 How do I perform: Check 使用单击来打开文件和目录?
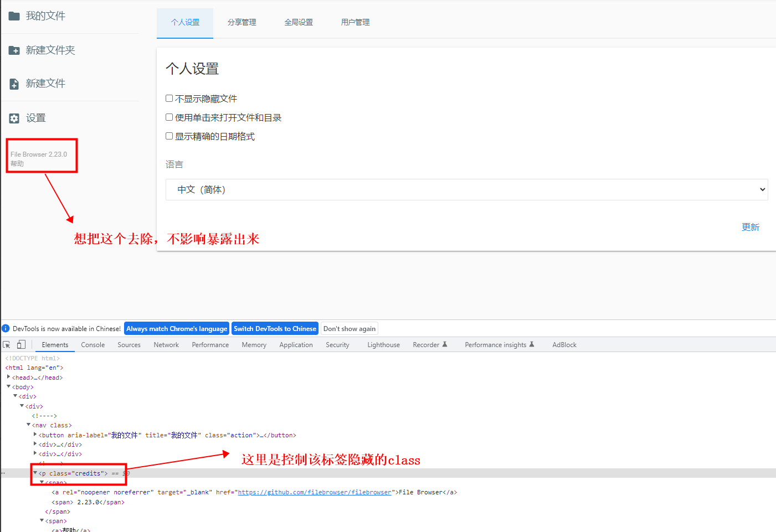(x=169, y=117)
